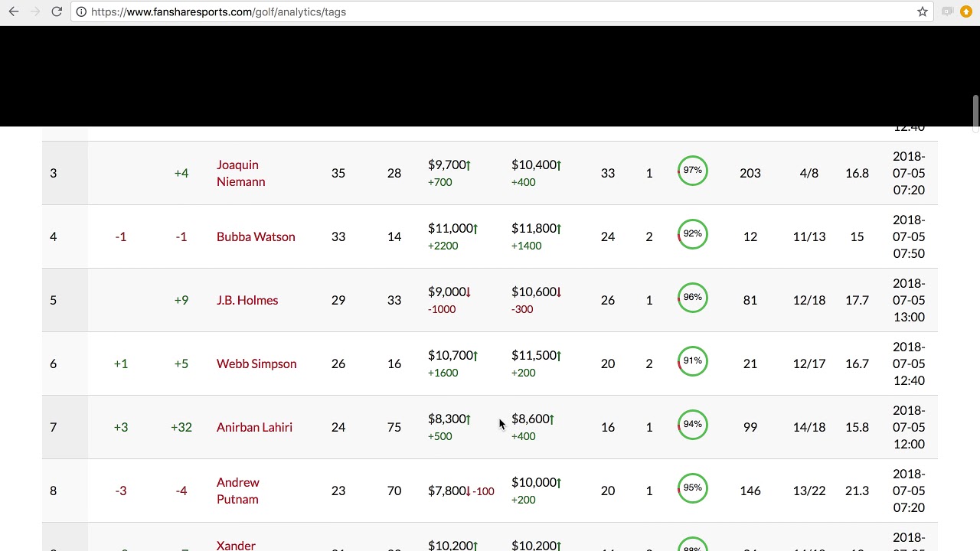This screenshot has width=980, height=551.
Task: Click the 96% circle for J.B. Holmes
Action: tap(692, 298)
